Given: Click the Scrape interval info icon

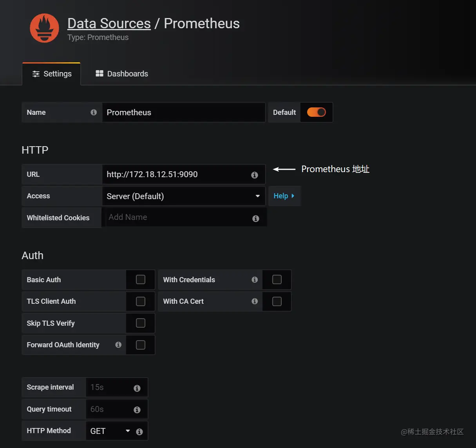Looking at the screenshot, I should click(x=137, y=388).
